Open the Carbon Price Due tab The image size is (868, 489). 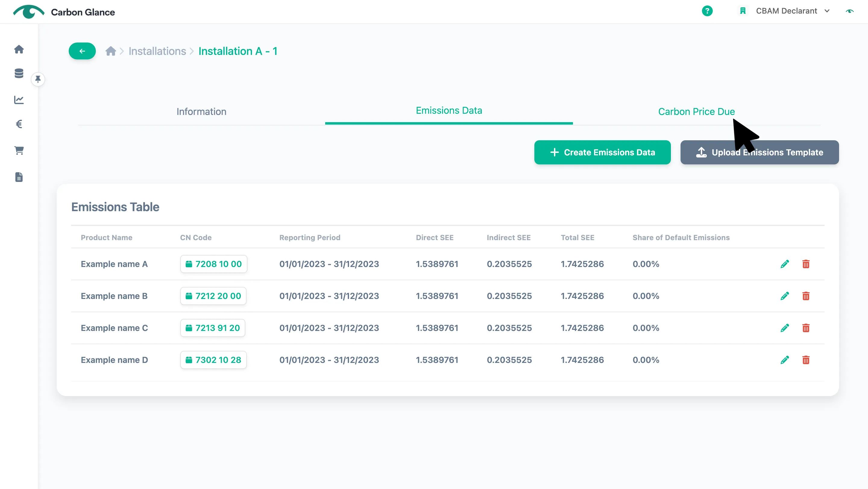point(697,112)
